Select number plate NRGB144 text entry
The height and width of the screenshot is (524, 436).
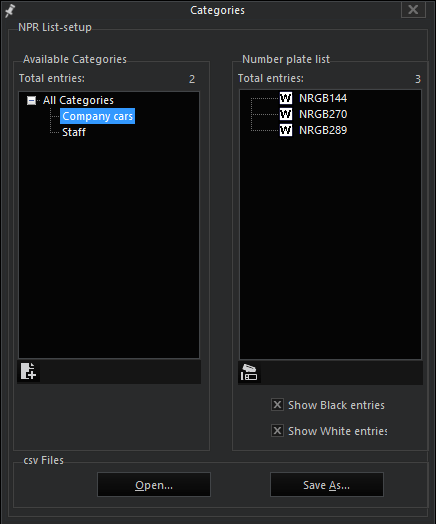323,98
